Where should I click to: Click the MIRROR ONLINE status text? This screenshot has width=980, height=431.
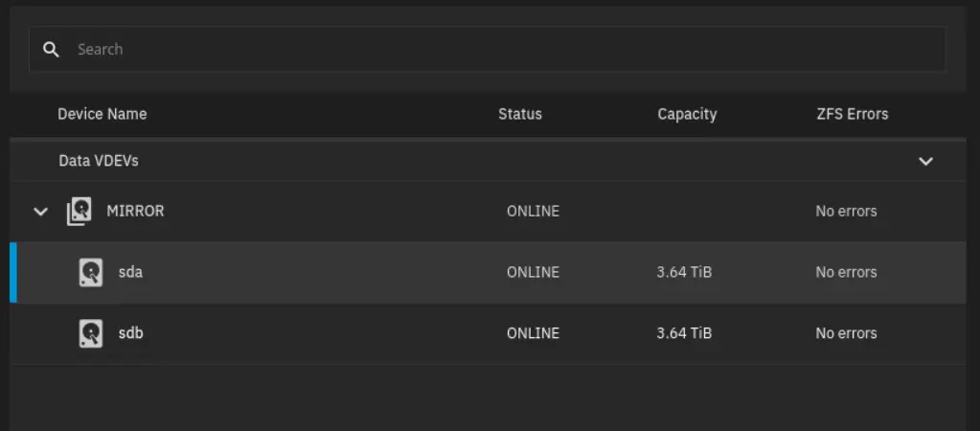(x=534, y=211)
